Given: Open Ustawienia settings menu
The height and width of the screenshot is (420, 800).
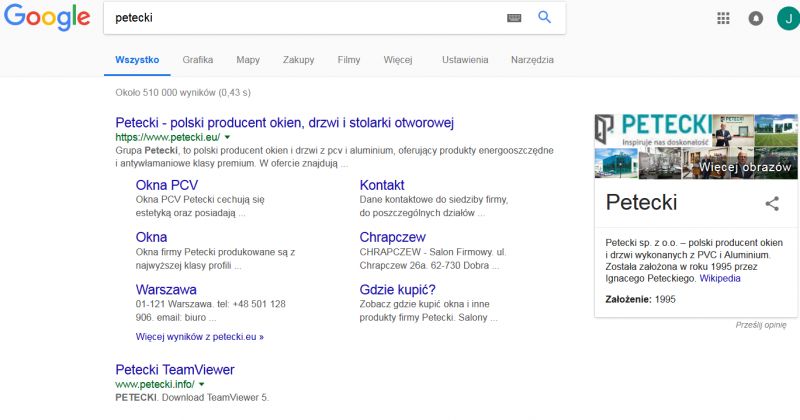Looking at the screenshot, I should click(x=465, y=60).
